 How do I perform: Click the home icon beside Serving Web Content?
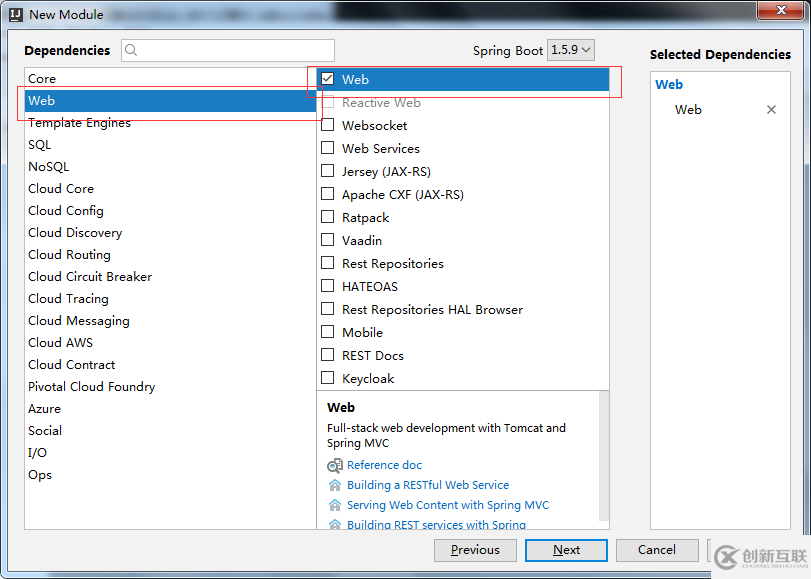pos(335,505)
